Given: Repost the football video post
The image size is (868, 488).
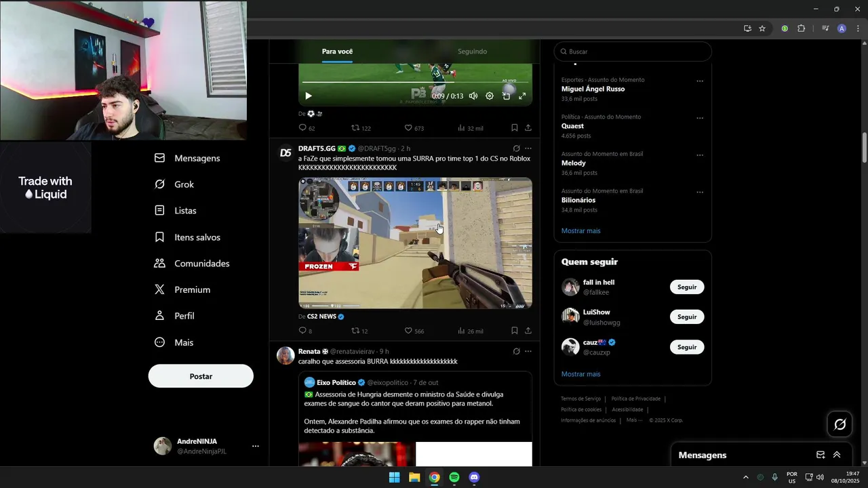Looking at the screenshot, I should pyautogui.click(x=361, y=128).
